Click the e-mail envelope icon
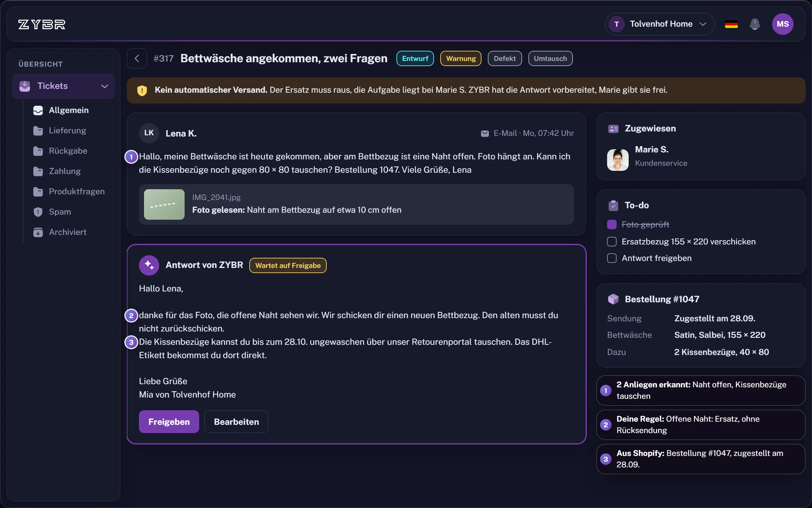This screenshot has height=508, width=812. (x=485, y=133)
